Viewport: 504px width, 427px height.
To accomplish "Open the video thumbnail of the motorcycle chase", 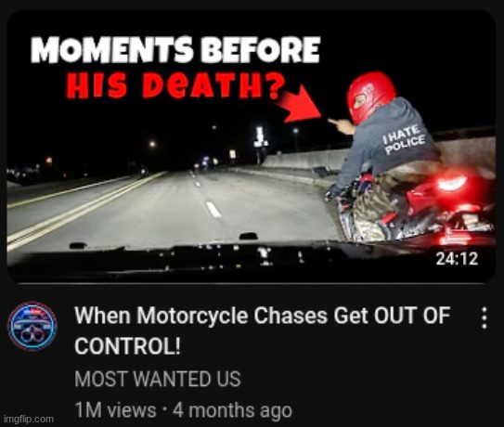I will click(x=251, y=147).
